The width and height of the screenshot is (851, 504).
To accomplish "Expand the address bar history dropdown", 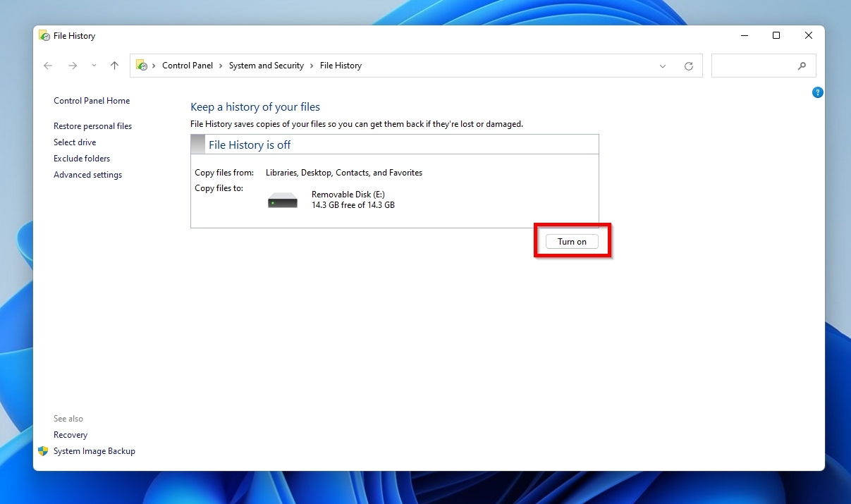I will tap(663, 66).
